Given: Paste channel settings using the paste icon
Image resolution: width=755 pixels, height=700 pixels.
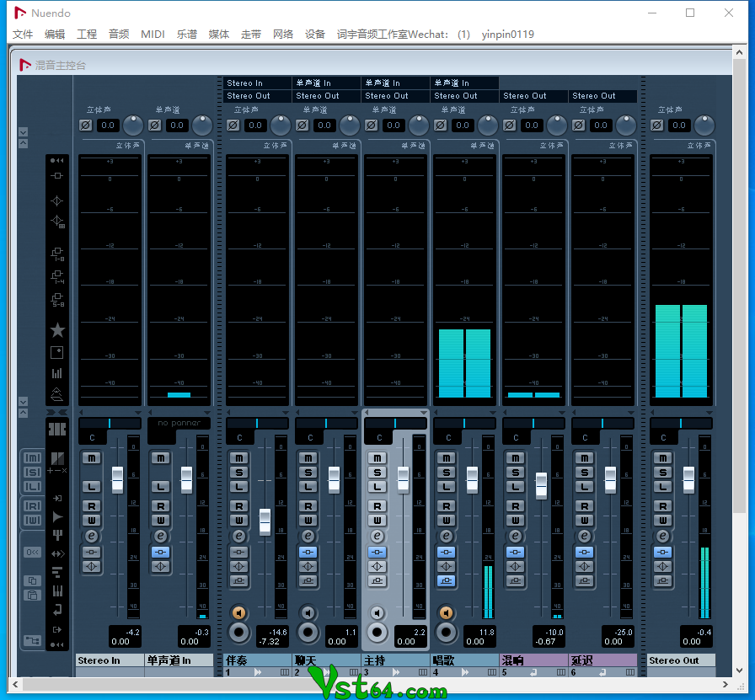Looking at the screenshot, I should 32,595.
